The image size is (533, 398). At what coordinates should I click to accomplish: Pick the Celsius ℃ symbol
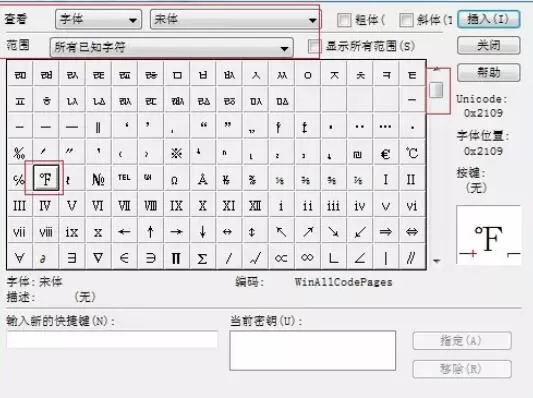tap(412, 153)
